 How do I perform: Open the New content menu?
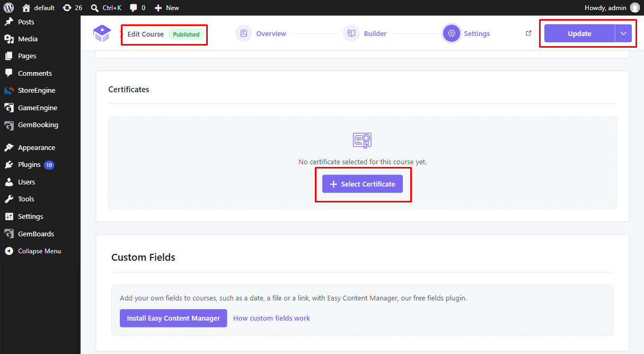(x=166, y=7)
